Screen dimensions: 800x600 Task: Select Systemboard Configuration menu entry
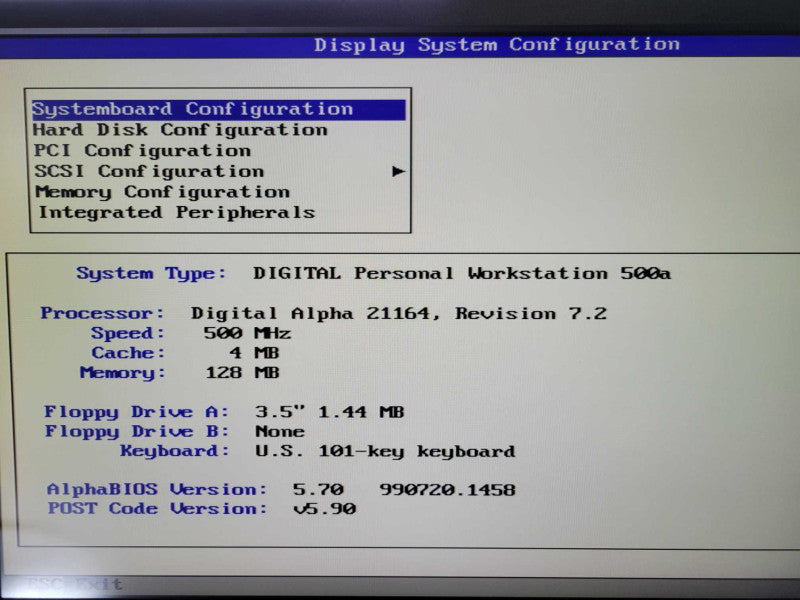219,110
